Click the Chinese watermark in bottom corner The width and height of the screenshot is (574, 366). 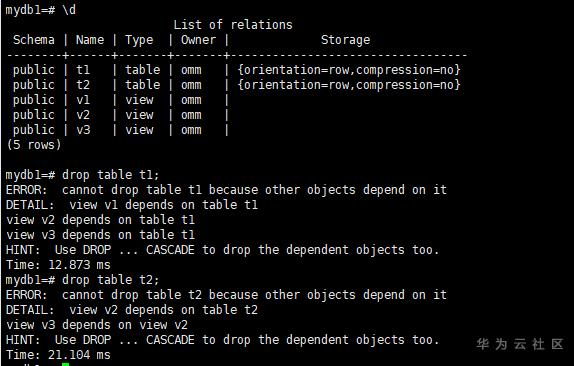tap(520, 344)
